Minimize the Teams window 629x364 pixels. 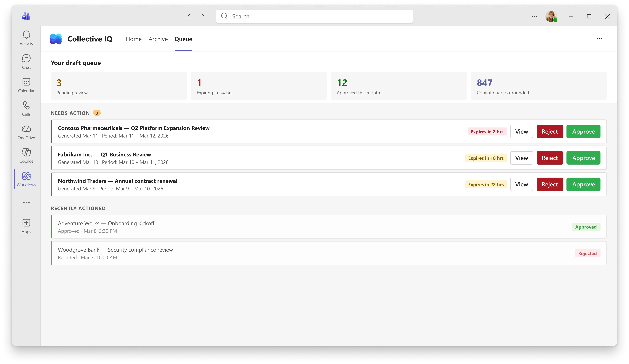pyautogui.click(x=571, y=16)
